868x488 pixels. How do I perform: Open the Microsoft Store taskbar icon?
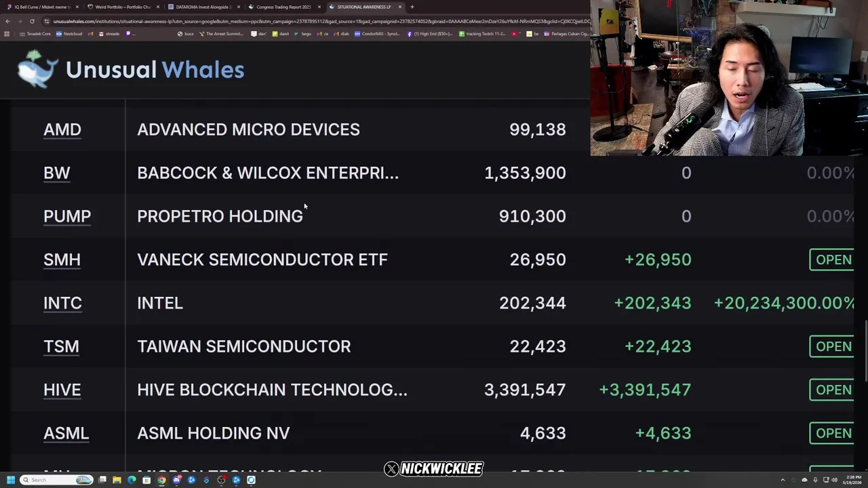tap(146, 480)
